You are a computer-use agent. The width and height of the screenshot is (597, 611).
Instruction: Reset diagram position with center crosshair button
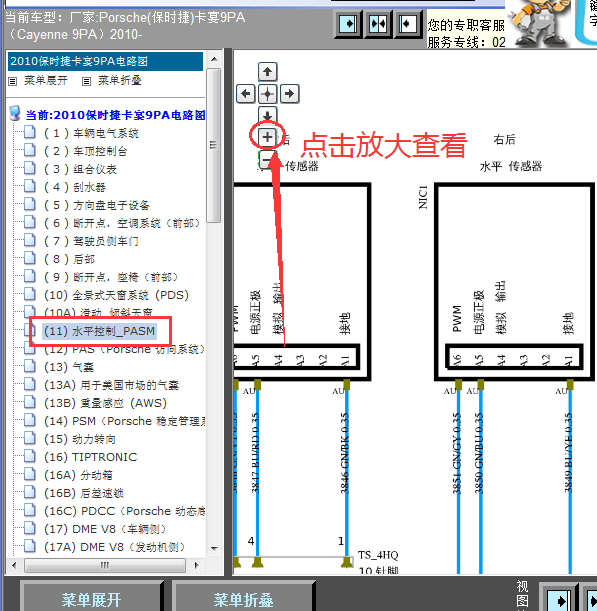coord(267,94)
